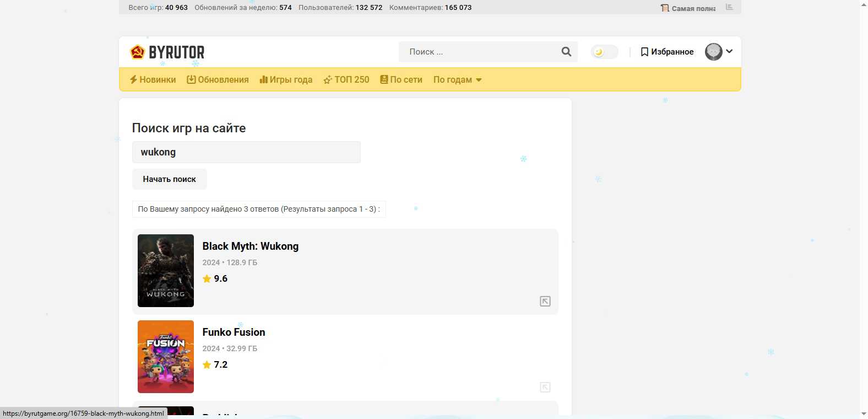Click the statistics chart icon at top right
This screenshot has width=868, height=419.
coord(729,7)
